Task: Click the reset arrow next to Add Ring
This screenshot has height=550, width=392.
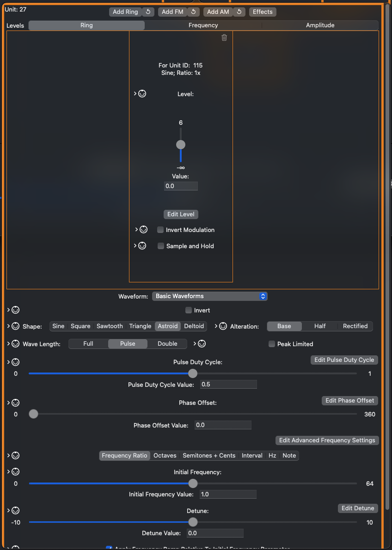Action: [147, 12]
